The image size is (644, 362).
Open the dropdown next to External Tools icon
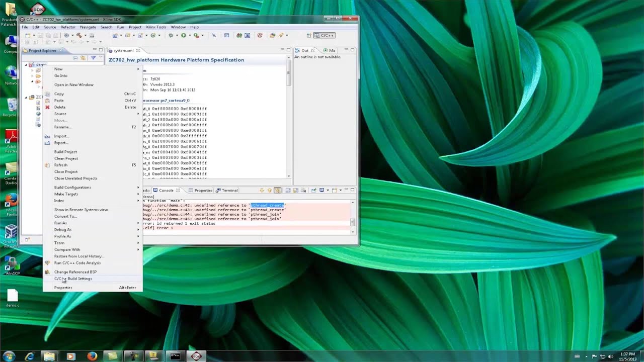[202, 36]
